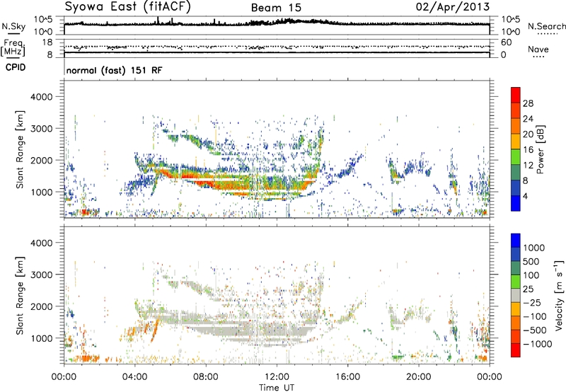Pick the teal Power segment between 8 and 12
Screen dimensions: 566x392
point(516,172)
